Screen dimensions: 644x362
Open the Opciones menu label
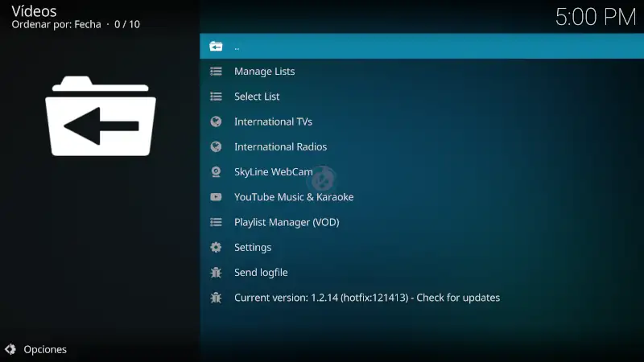[45, 349]
